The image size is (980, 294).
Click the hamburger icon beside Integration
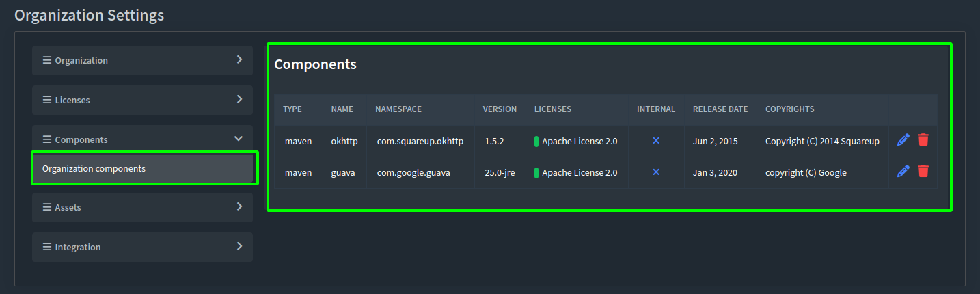[47, 247]
